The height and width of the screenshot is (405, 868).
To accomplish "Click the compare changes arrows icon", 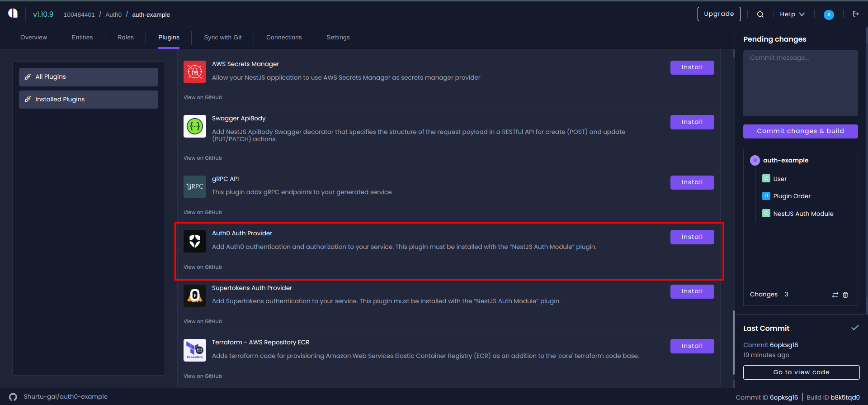I will [835, 295].
